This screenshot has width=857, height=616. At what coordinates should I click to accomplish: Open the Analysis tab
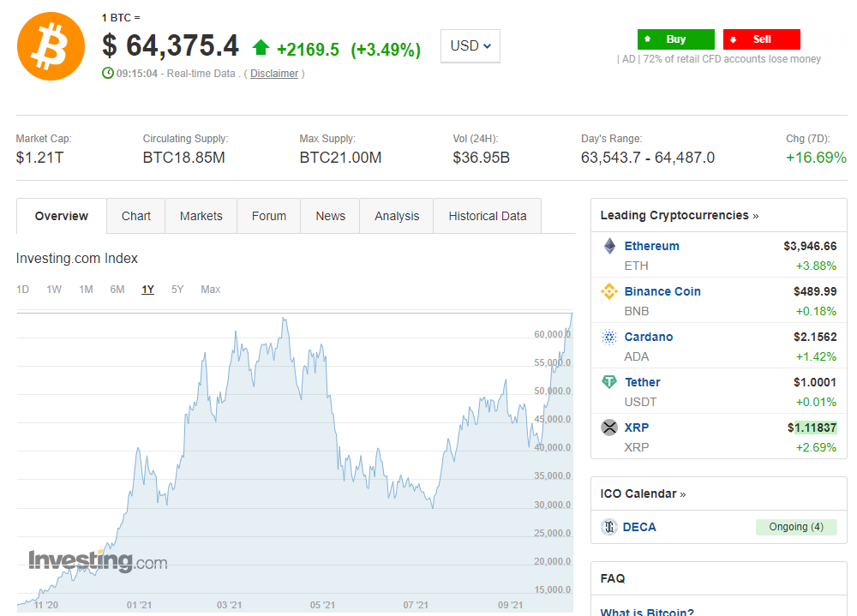click(x=397, y=216)
